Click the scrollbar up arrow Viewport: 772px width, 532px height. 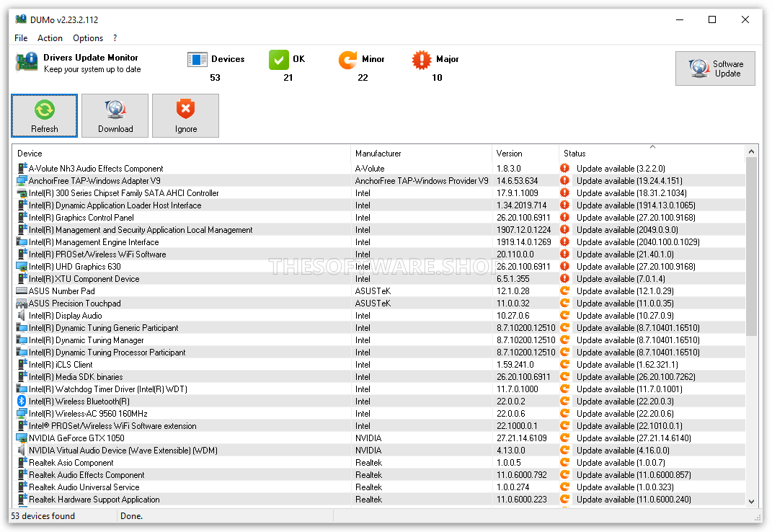pyautogui.click(x=751, y=151)
